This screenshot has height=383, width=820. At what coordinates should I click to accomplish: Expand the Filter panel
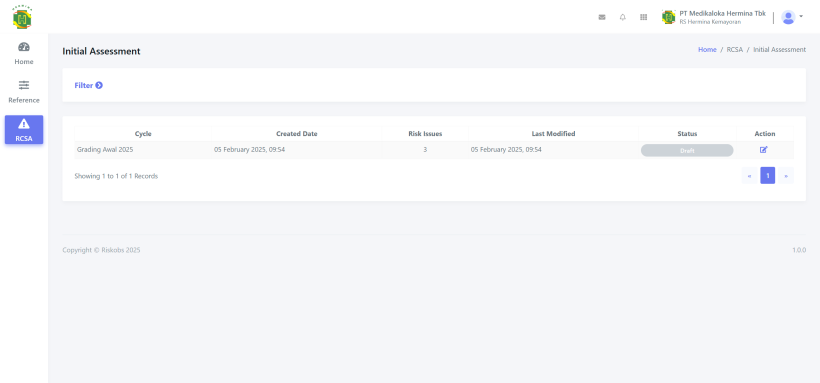coord(88,85)
